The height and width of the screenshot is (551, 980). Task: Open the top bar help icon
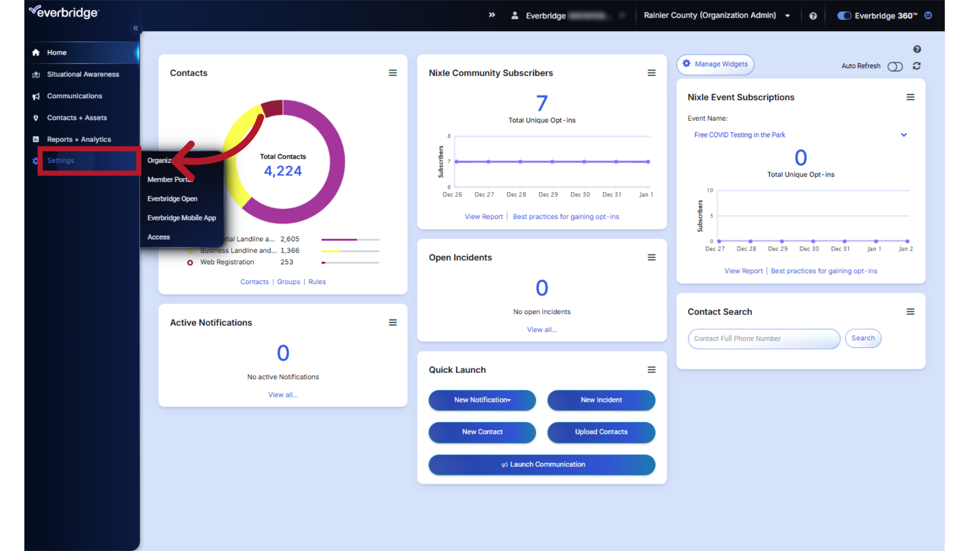click(813, 16)
